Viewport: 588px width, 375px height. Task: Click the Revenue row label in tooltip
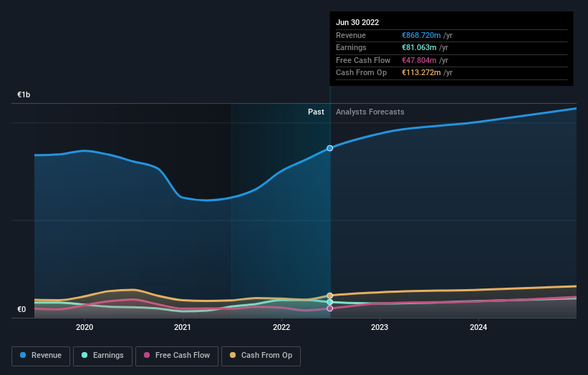pyautogui.click(x=351, y=35)
